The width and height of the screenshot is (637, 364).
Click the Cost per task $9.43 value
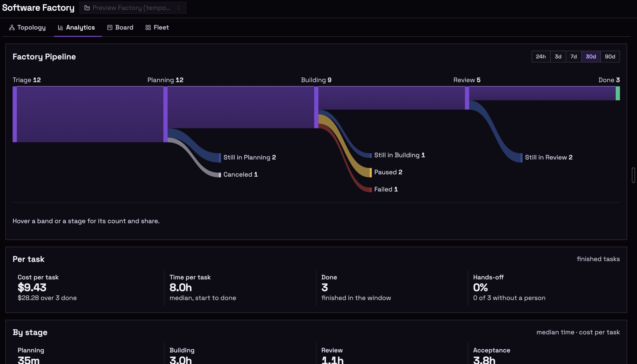click(x=32, y=287)
